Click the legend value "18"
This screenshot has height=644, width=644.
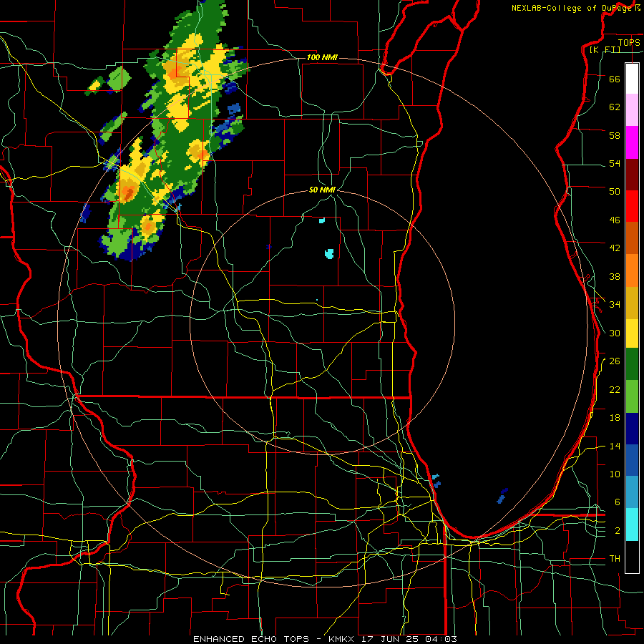tap(615, 418)
